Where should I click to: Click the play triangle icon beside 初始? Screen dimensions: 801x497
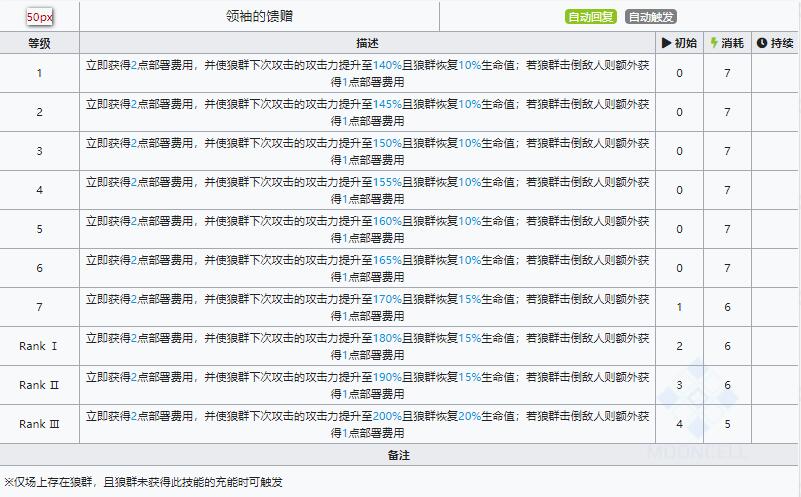tap(667, 43)
